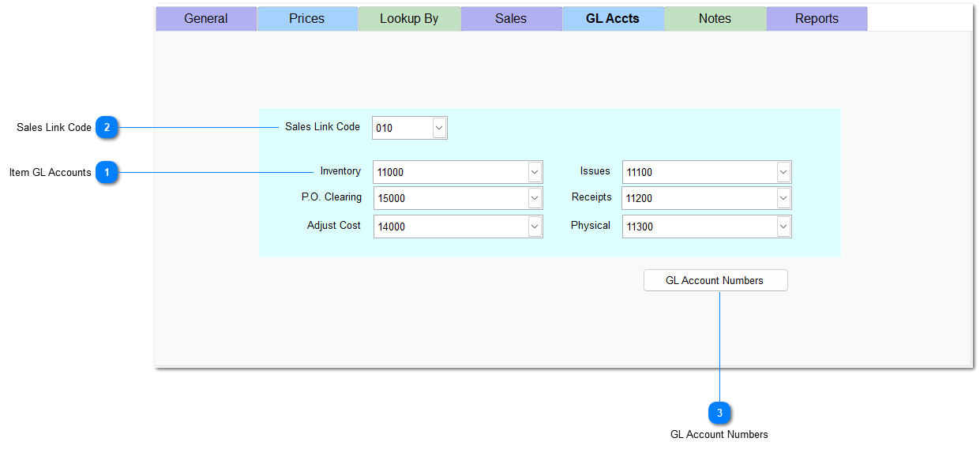The image size is (980, 453).
Task: Open the Issues account dropdown arrow
Action: pos(783,172)
